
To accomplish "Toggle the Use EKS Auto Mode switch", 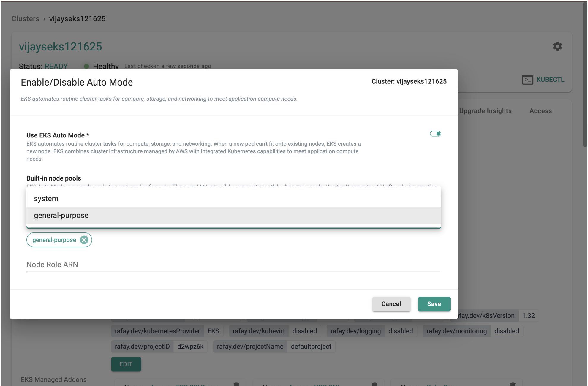I will click(x=435, y=134).
